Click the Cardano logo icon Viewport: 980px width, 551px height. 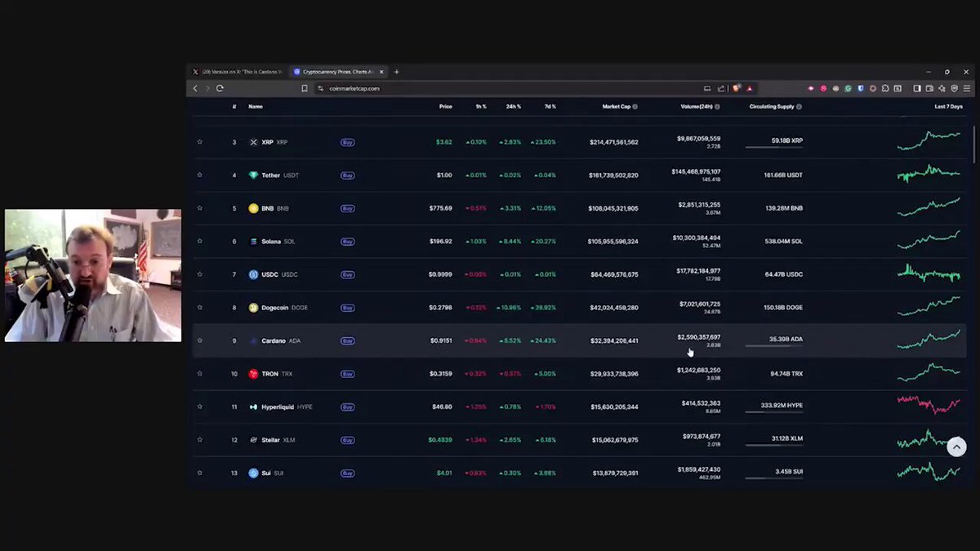coord(253,340)
